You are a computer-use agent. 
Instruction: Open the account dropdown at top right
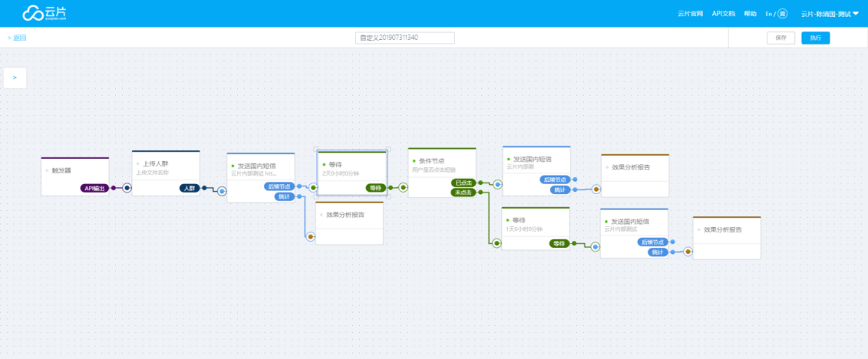pos(830,14)
